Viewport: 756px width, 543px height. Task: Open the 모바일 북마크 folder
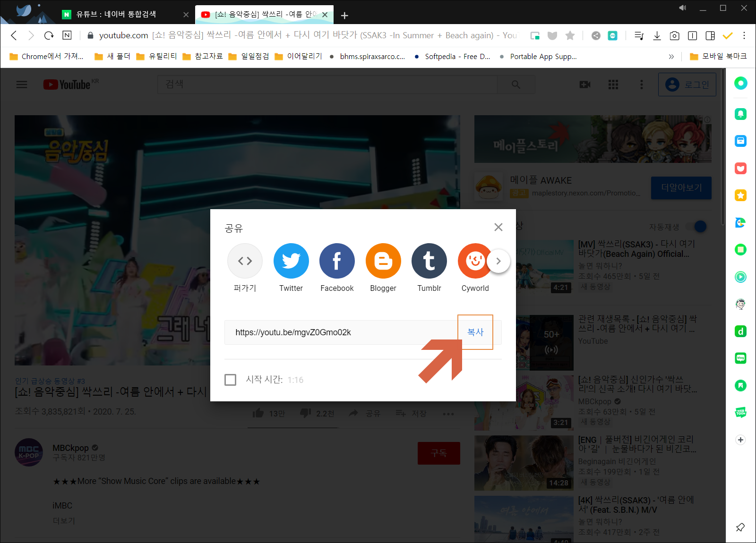point(718,56)
